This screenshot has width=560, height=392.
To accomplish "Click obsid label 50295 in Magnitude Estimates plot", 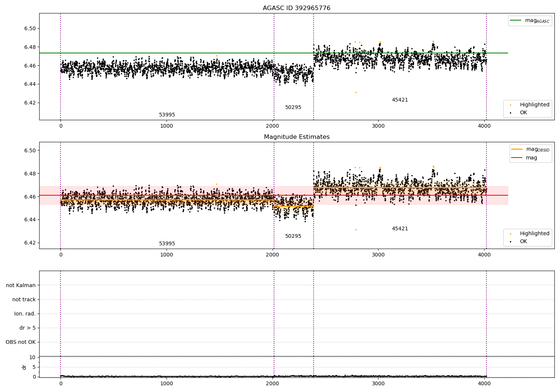I will [293, 236].
